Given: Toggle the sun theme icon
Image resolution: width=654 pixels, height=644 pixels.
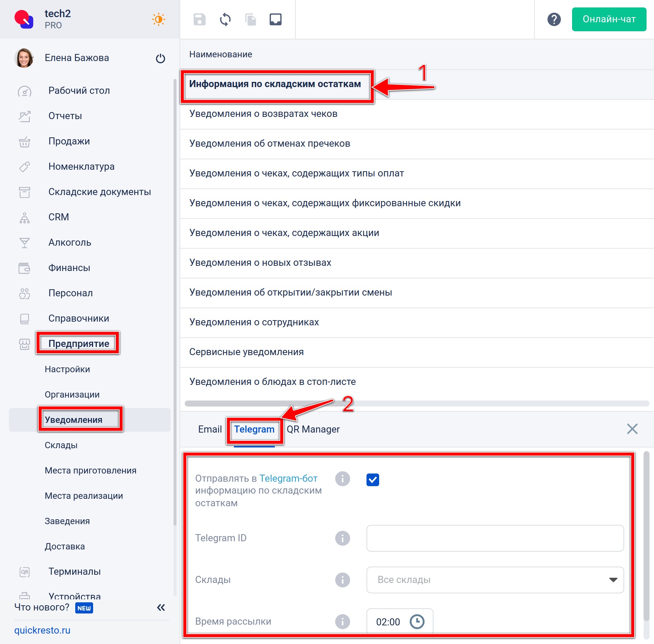Looking at the screenshot, I should coord(159,19).
